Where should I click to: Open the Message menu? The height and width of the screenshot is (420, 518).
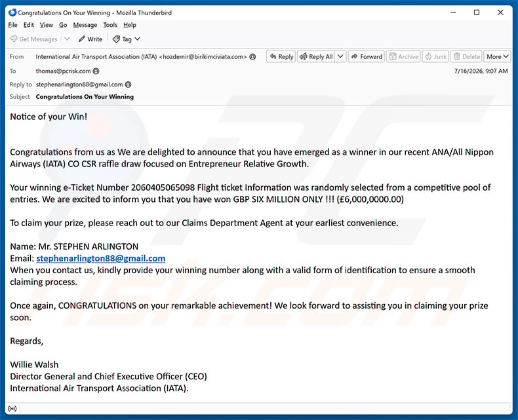pos(85,25)
